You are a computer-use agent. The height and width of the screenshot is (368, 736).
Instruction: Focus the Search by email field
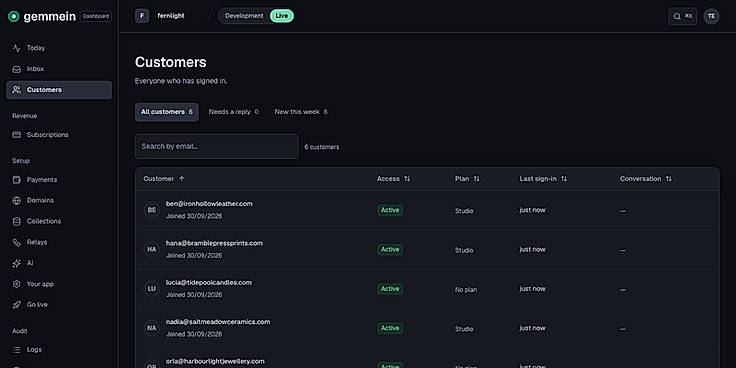pyautogui.click(x=216, y=146)
